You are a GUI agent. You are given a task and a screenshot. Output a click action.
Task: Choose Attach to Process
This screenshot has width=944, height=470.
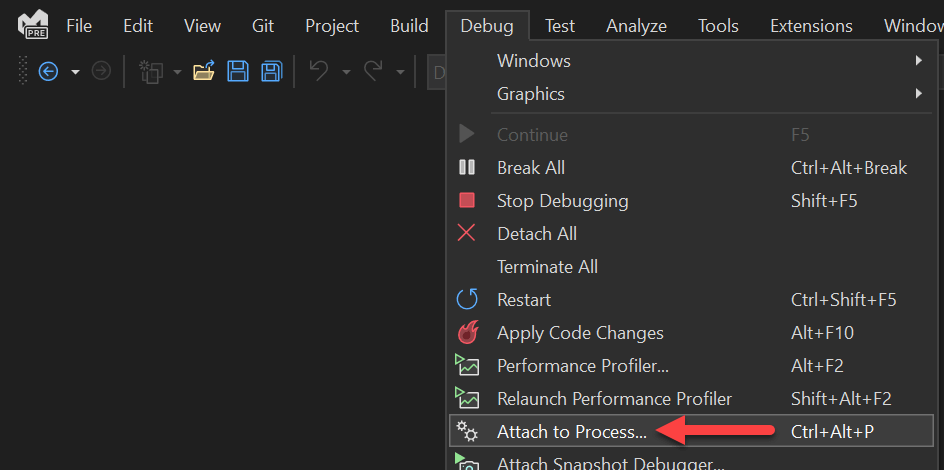coord(571,432)
